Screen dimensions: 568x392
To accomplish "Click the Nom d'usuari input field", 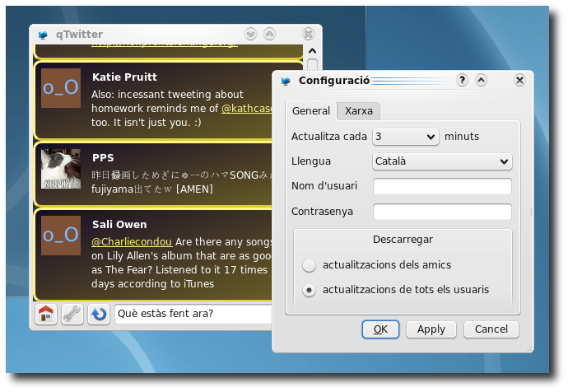I will 442,186.
